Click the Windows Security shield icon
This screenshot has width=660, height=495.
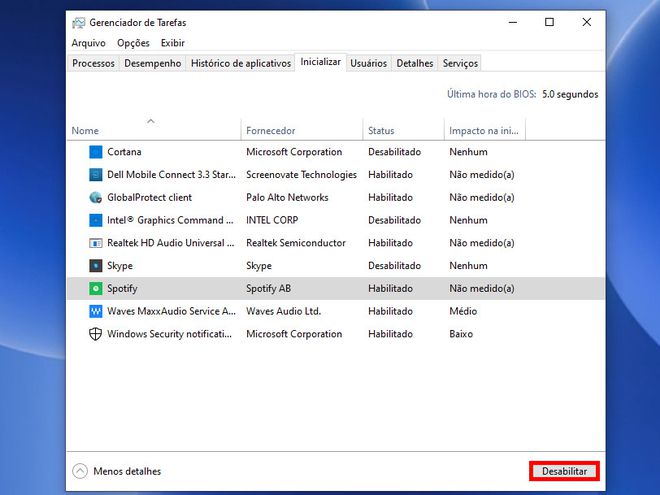click(x=96, y=334)
